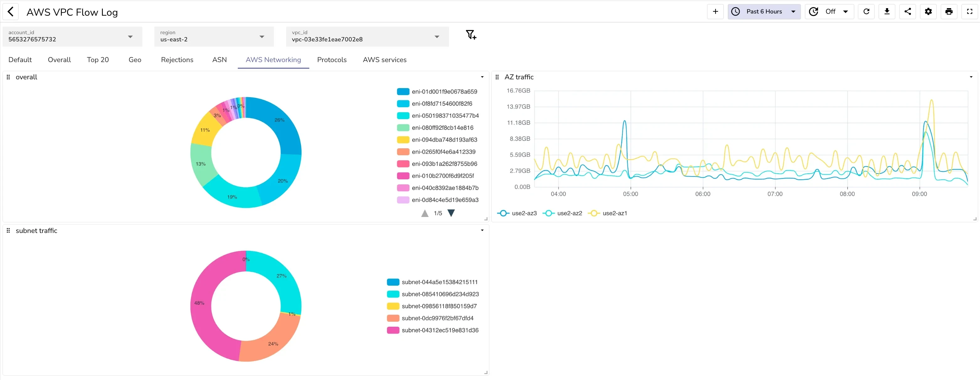Enter fullscreen mode

coord(970,11)
